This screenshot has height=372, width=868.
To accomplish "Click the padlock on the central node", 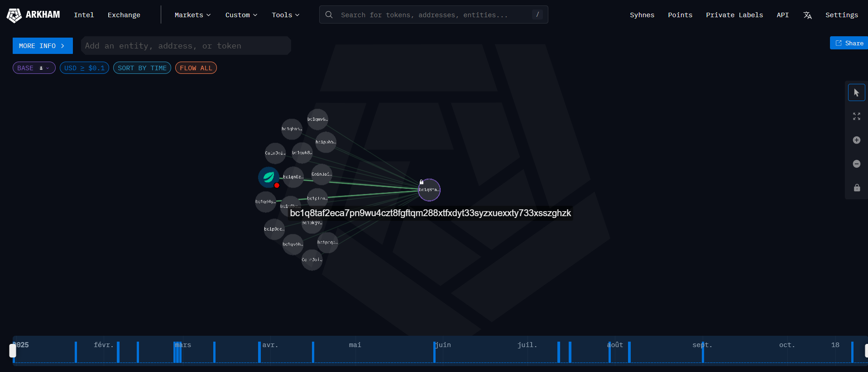I will click(422, 182).
